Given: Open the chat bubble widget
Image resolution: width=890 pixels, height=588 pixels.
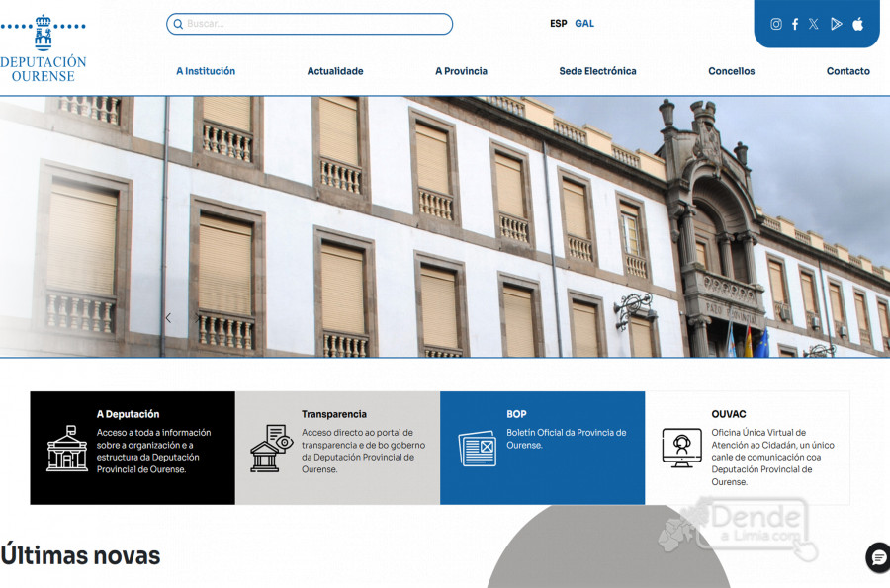Looking at the screenshot, I should (878, 558).
